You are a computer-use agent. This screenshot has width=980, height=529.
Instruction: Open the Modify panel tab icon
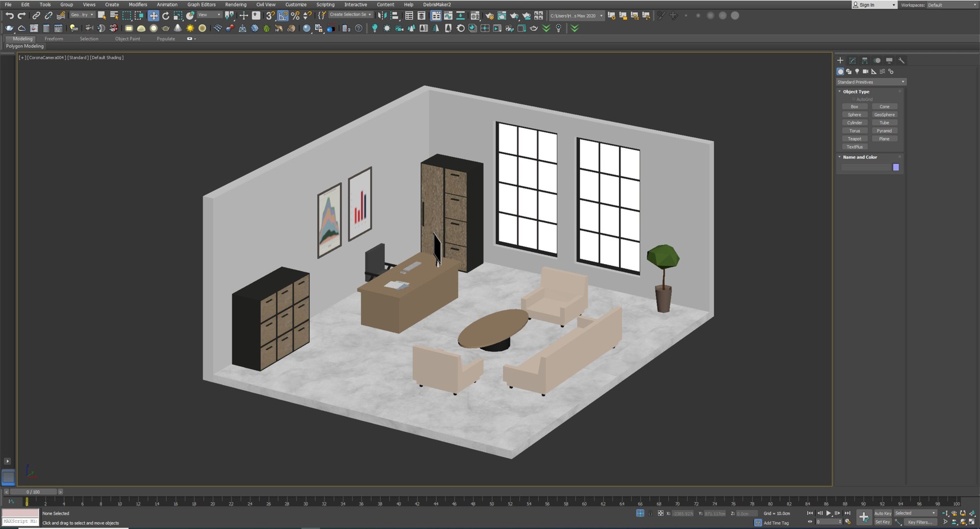pyautogui.click(x=852, y=60)
